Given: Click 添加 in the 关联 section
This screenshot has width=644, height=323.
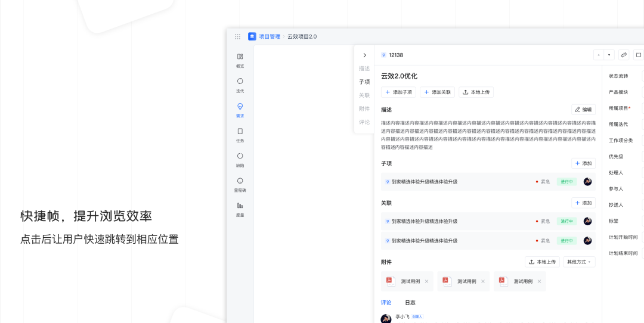Looking at the screenshot, I should tap(583, 203).
